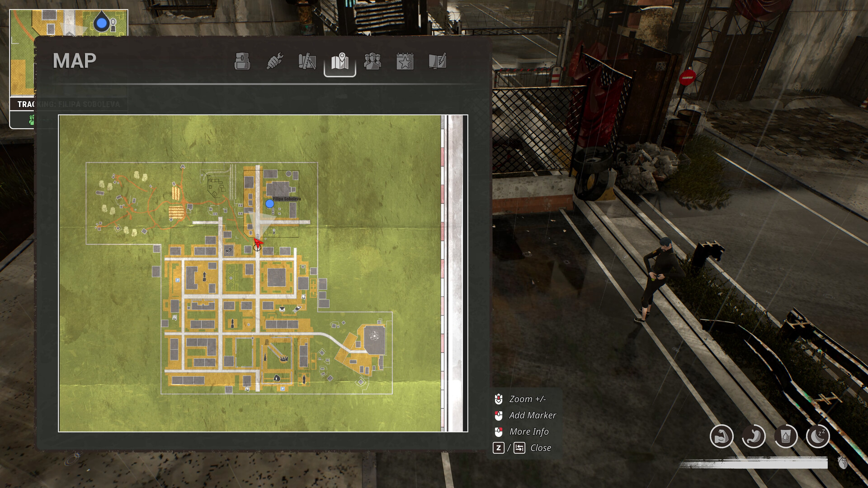Click the red player arrow on the map

click(x=257, y=243)
